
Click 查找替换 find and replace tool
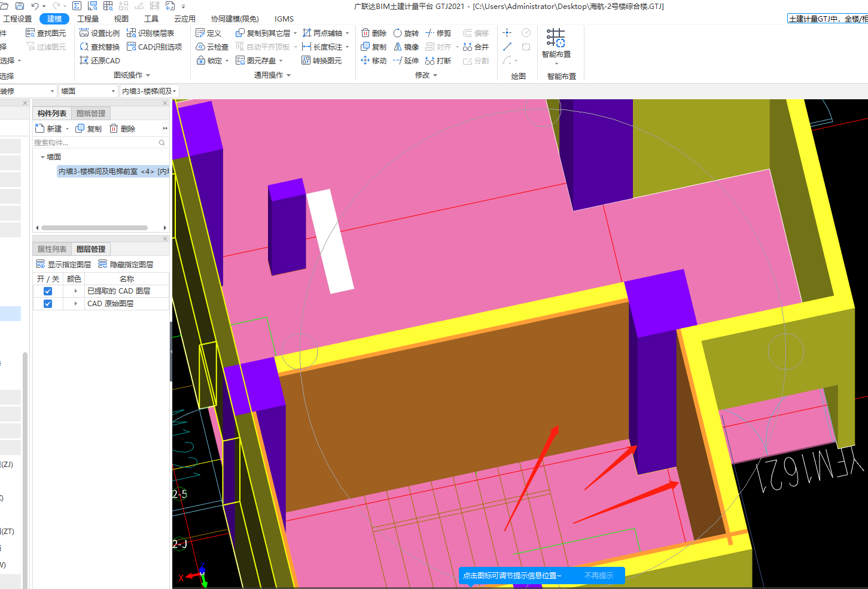pyautogui.click(x=99, y=47)
